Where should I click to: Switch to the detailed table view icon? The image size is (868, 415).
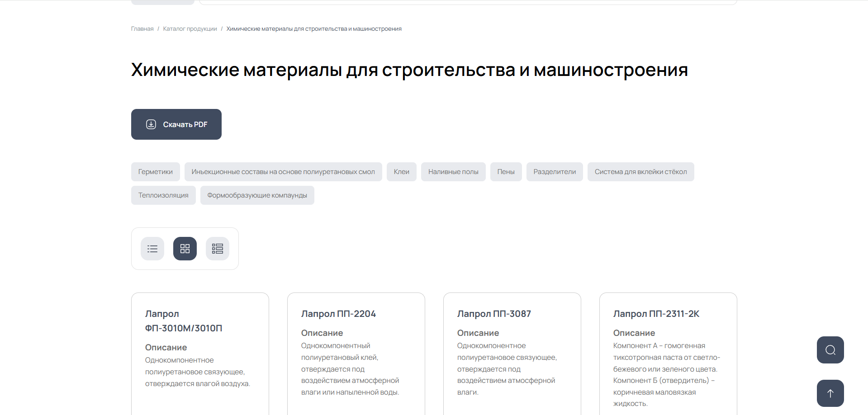[218, 249]
